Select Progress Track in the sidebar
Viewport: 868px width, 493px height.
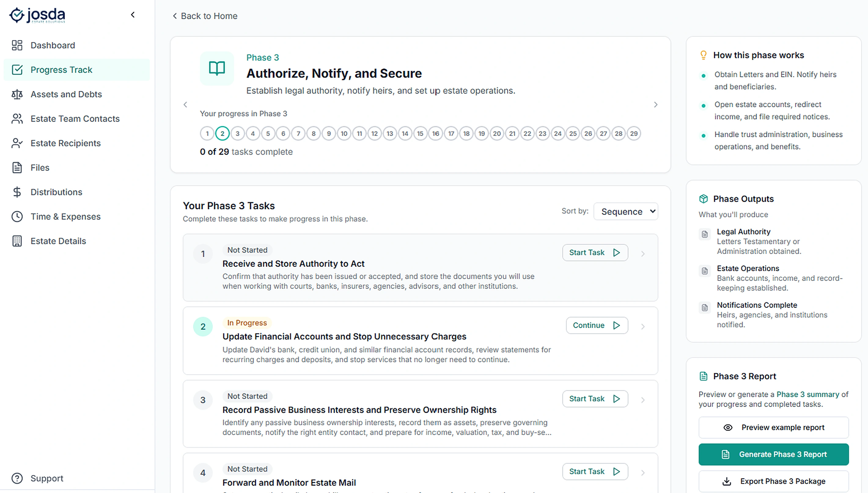click(x=76, y=70)
